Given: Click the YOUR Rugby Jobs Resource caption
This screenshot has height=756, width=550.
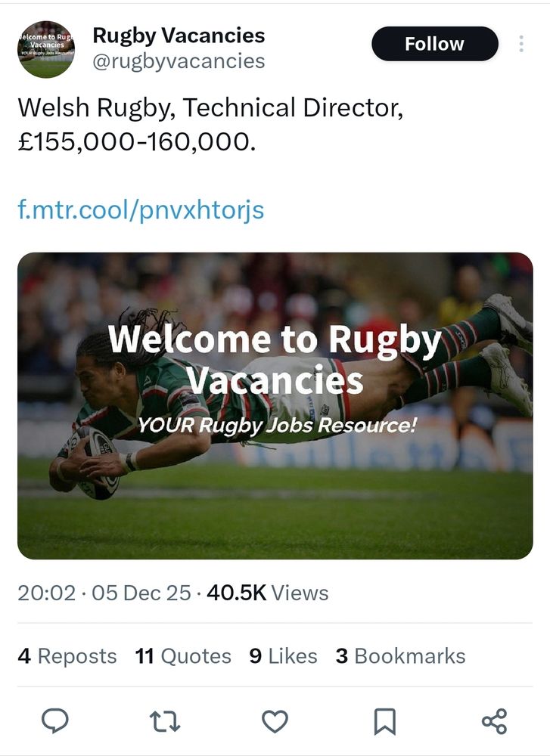Looking at the screenshot, I should click(276, 425).
